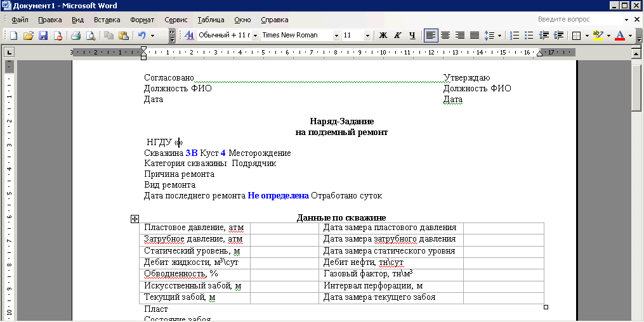Screen dimensions: 644x322
Task: Click the tab stop type selector on ruler
Action: (9, 52)
